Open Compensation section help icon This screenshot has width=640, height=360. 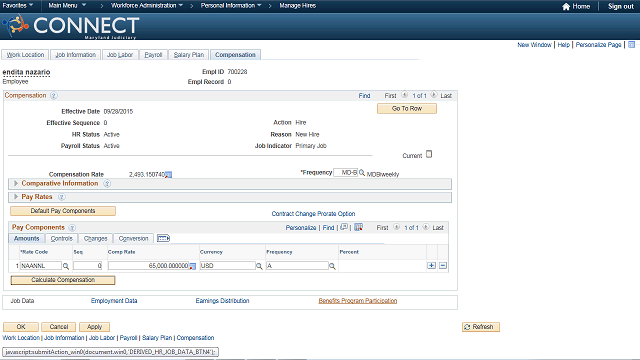pos(53,96)
